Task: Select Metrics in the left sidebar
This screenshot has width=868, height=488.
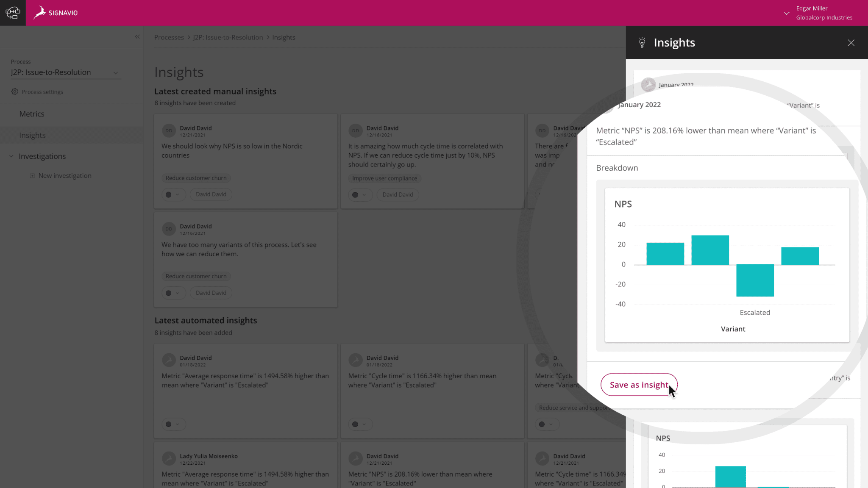Action: tap(31, 114)
